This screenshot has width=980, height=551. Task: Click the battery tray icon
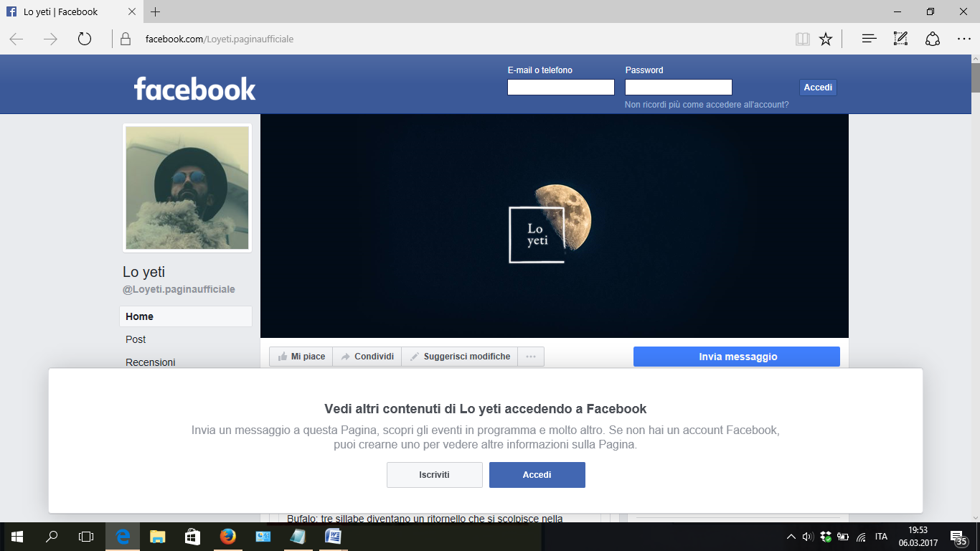point(844,537)
